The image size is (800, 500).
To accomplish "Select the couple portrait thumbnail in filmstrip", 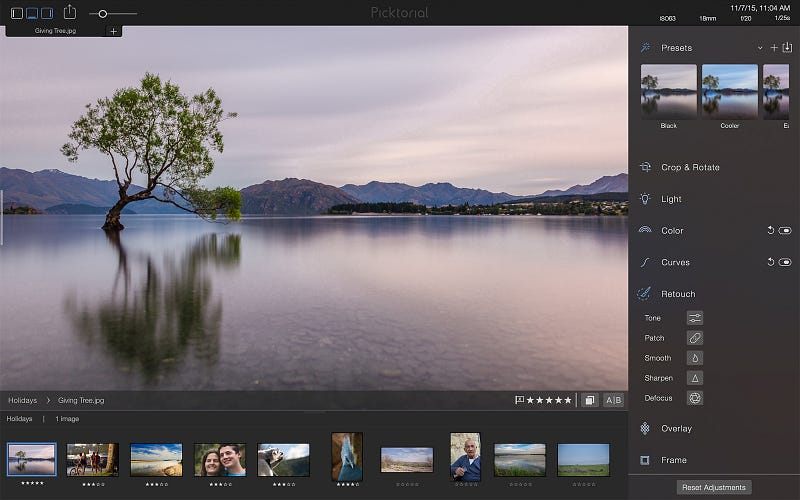I will [220, 460].
